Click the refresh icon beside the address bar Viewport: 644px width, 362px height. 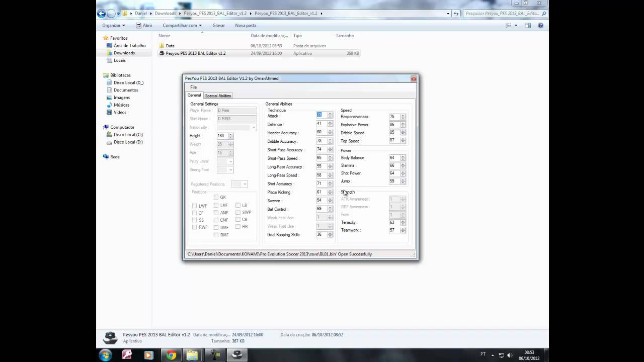(456, 14)
